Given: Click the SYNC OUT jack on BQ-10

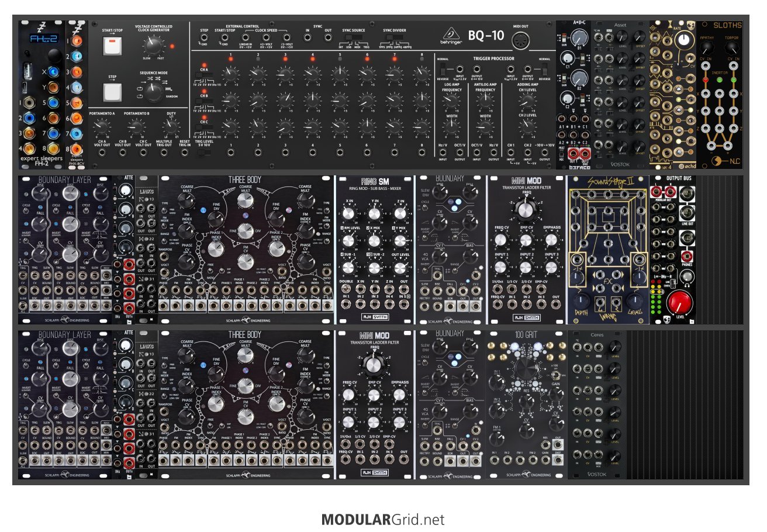Looking at the screenshot, I should 328,37.
